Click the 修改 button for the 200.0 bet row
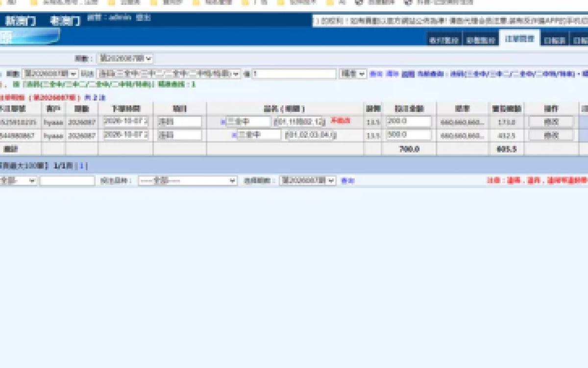The width and height of the screenshot is (588, 368). pyautogui.click(x=551, y=122)
